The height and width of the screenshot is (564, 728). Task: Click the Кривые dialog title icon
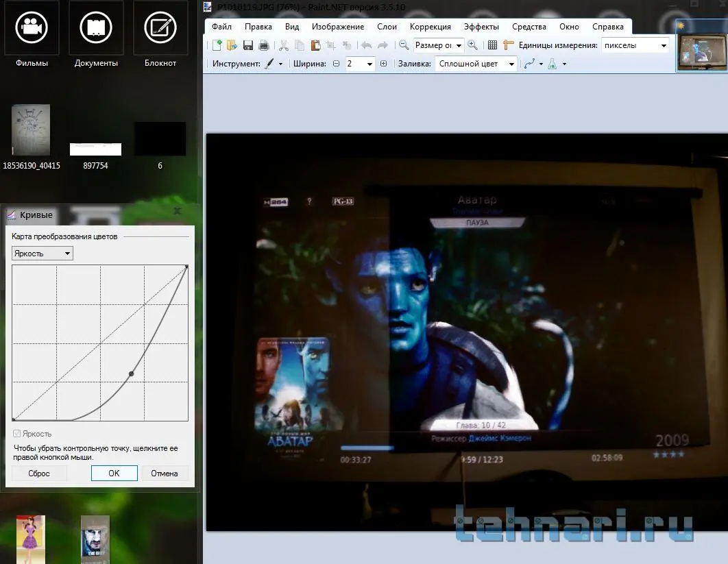[x=11, y=215]
